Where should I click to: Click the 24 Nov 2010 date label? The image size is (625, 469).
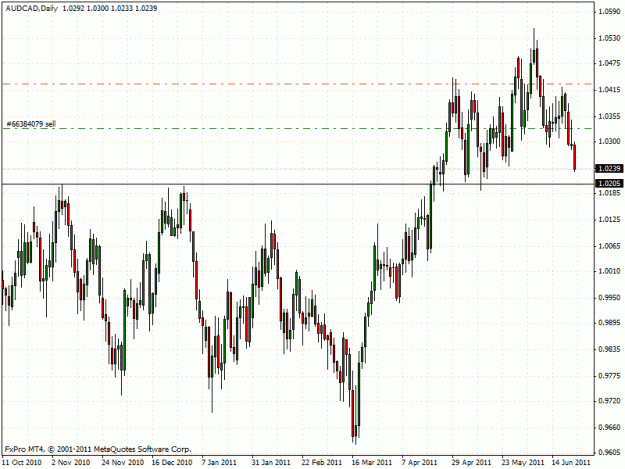click(122, 463)
